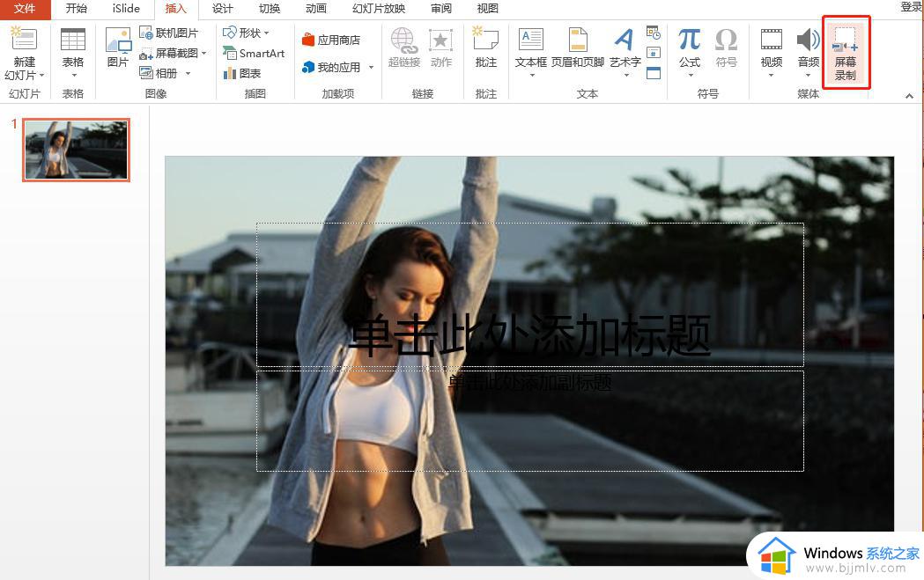Click 登录 sign in link
This screenshot has height=580, width=924.
pyautogui.click(x=912, y=7)
